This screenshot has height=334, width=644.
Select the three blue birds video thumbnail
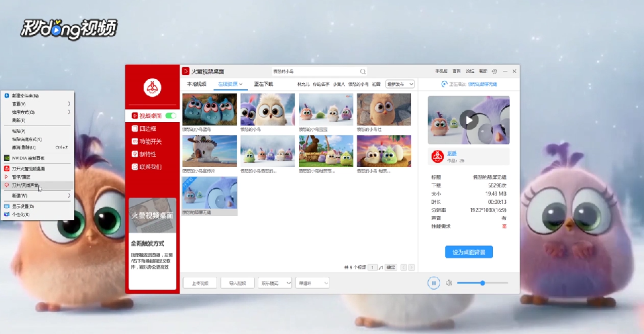(x=210, y=110)
